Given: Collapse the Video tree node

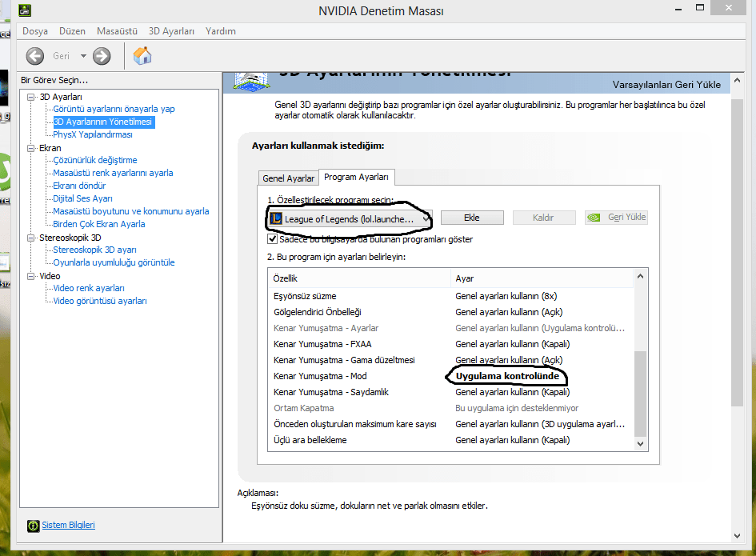Looking at the screenshot, I should tap(31, 276).
